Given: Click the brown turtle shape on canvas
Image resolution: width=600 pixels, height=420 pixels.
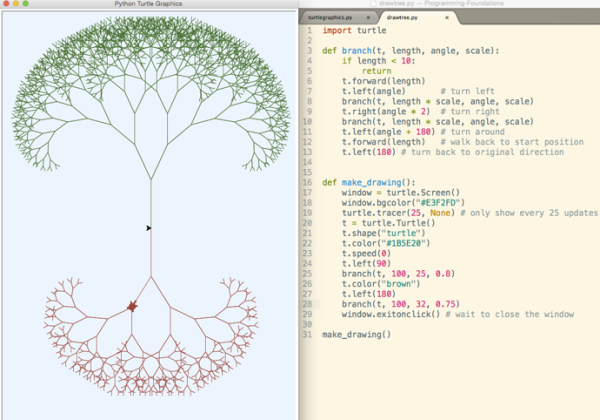Looking at the screenshot, I should coord(132,307).
